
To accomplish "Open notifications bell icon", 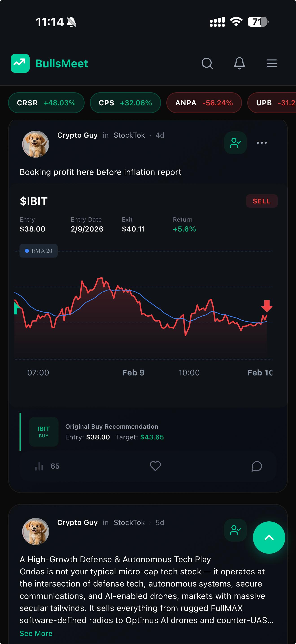I will [239, 63].
